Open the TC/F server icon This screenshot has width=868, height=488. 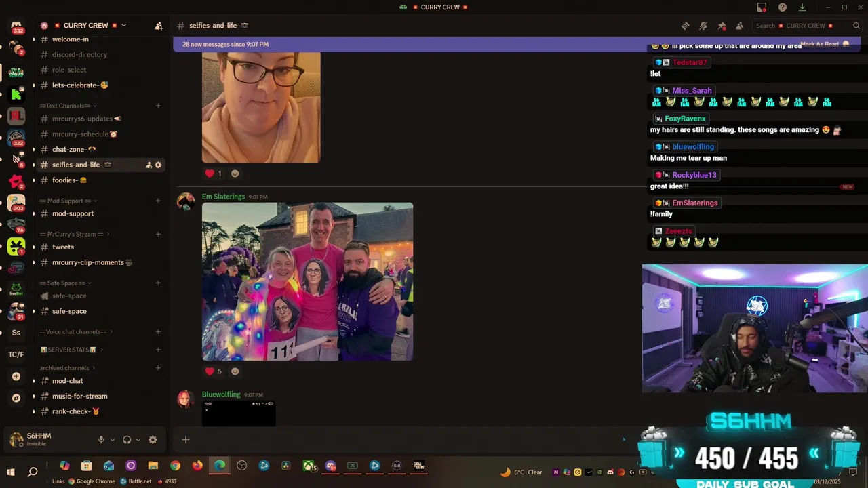(x=16, y=354)
